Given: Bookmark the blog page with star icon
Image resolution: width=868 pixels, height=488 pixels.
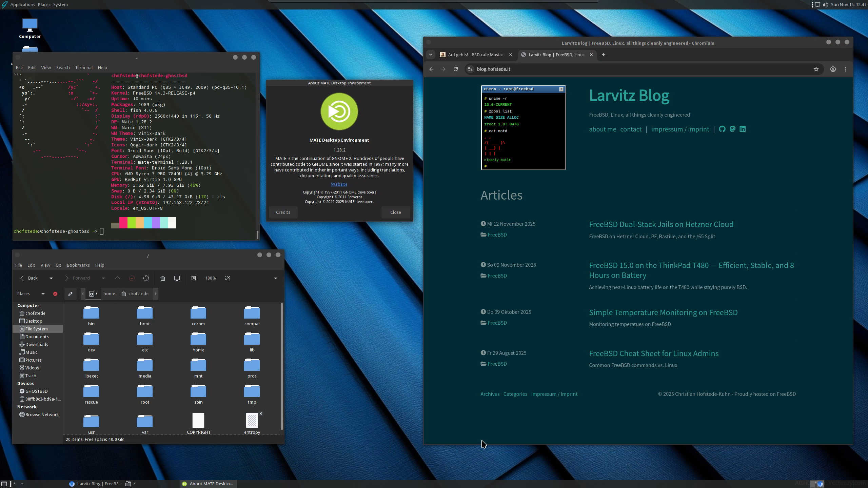Looking at the screenshot, I should pyautogui.click(x=816, y=69).
